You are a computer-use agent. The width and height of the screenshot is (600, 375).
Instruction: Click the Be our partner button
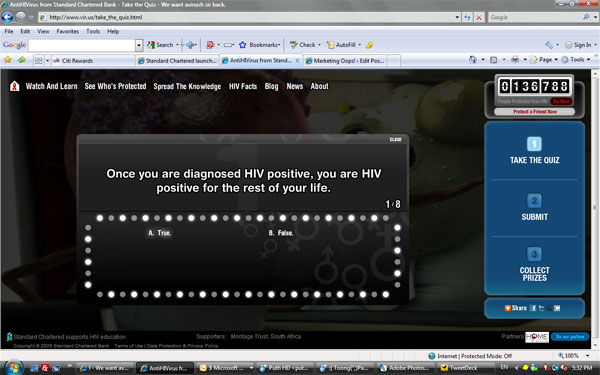(x=570, y=337)
